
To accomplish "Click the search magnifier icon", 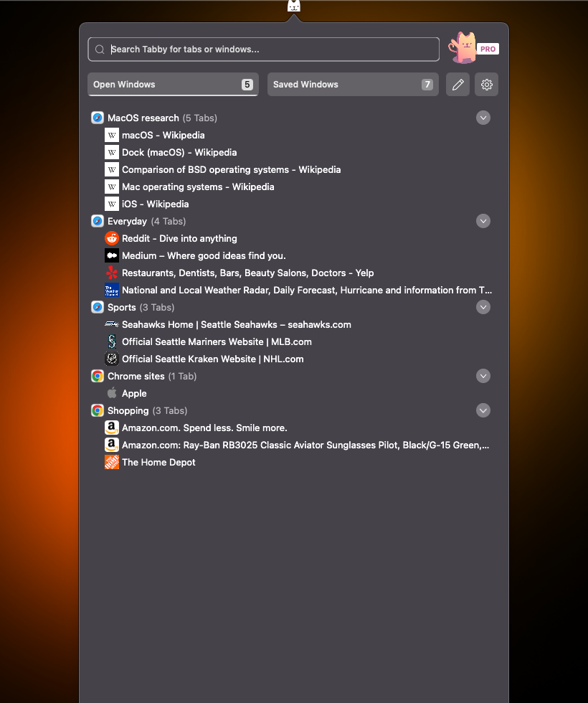I will click(100, 49).
